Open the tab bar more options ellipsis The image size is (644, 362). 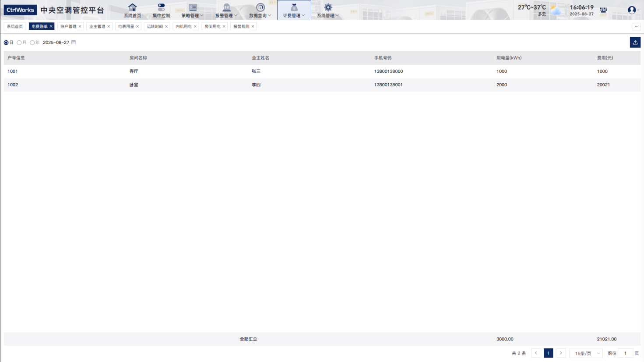pyautogui.click(x=636, y=27)
